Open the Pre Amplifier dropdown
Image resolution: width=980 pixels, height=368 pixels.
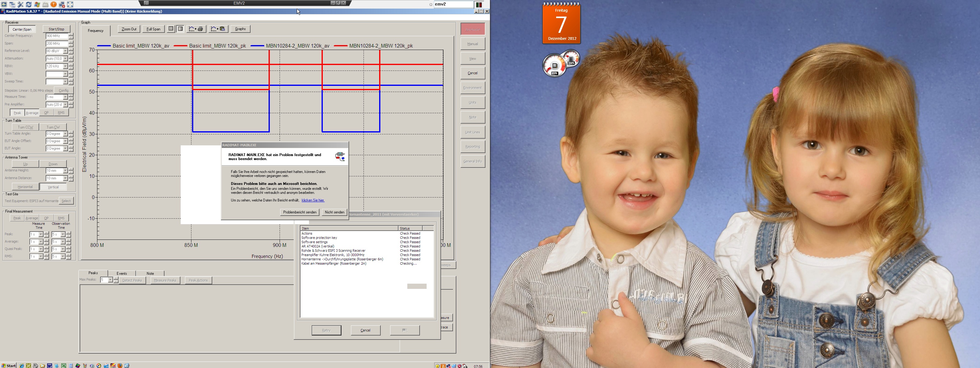[66, 104]
